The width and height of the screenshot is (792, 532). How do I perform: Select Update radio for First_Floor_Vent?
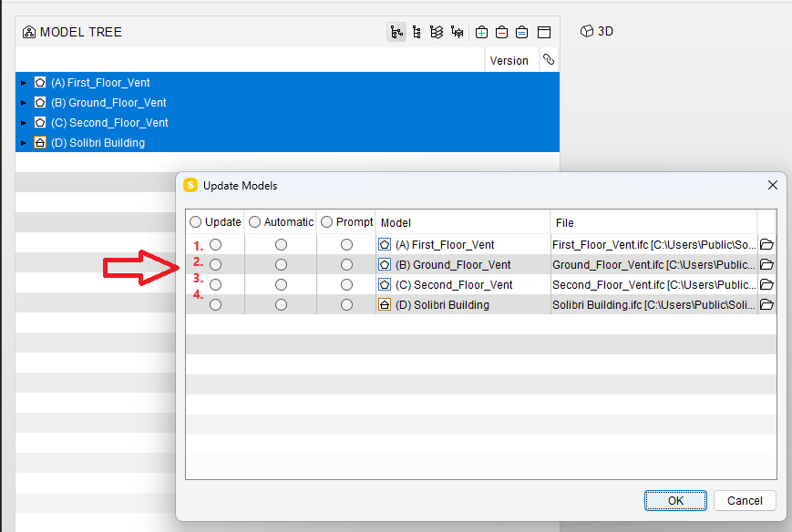[216, 245]
